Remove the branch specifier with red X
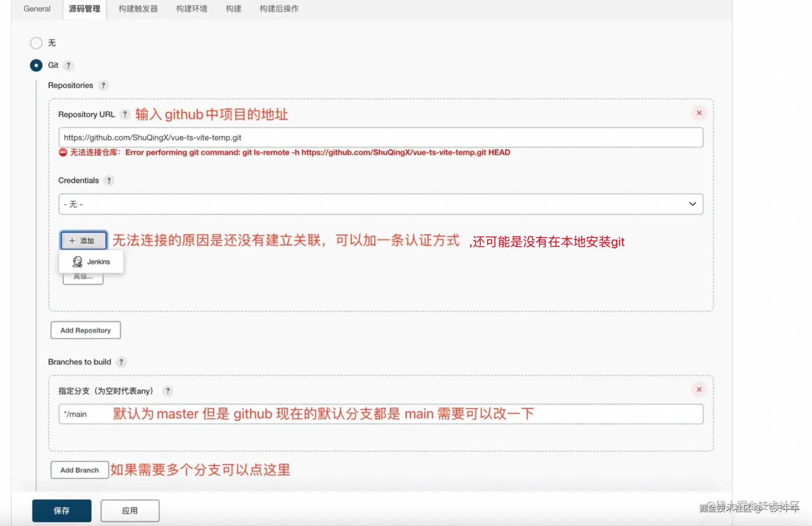 point(699,390)
